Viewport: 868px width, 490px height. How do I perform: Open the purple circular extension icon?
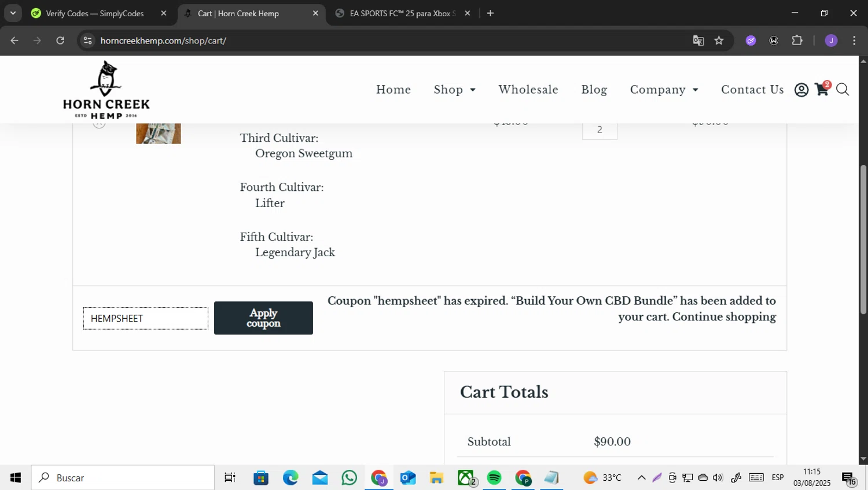pyautogui.click(x=751, y=40)
